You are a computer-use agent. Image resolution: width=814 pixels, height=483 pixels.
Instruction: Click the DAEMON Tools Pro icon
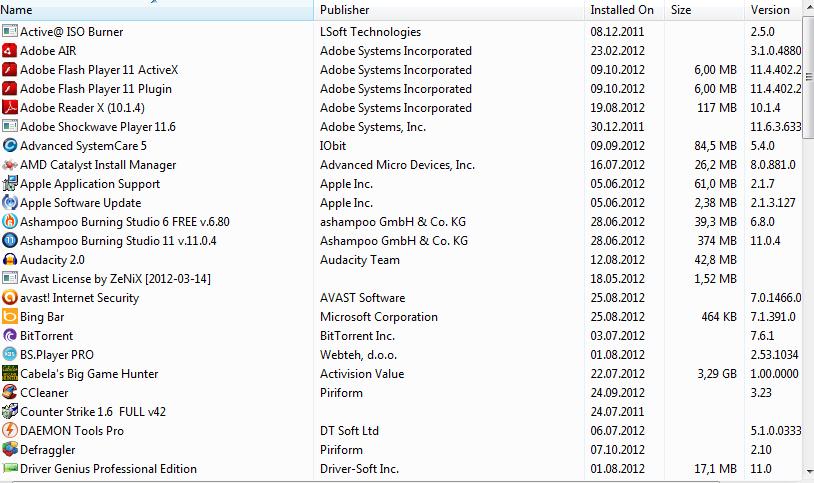pos(10,431)
